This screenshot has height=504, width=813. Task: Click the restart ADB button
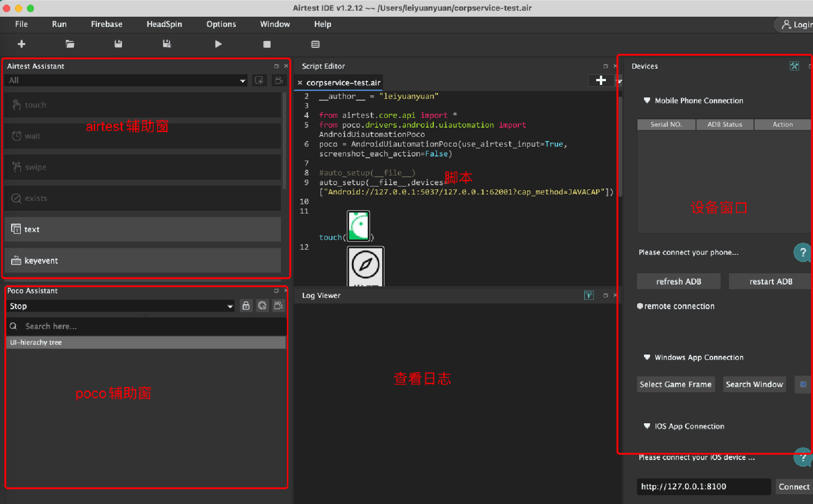click(x=771, y=281)
